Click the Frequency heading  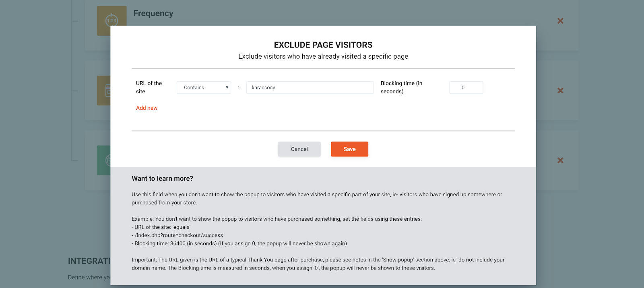point(153,13)
